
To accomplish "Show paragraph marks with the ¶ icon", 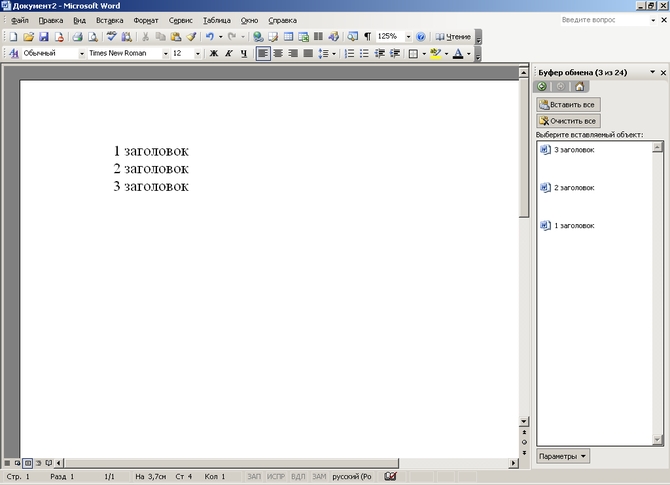I will [x=367, y=36].
